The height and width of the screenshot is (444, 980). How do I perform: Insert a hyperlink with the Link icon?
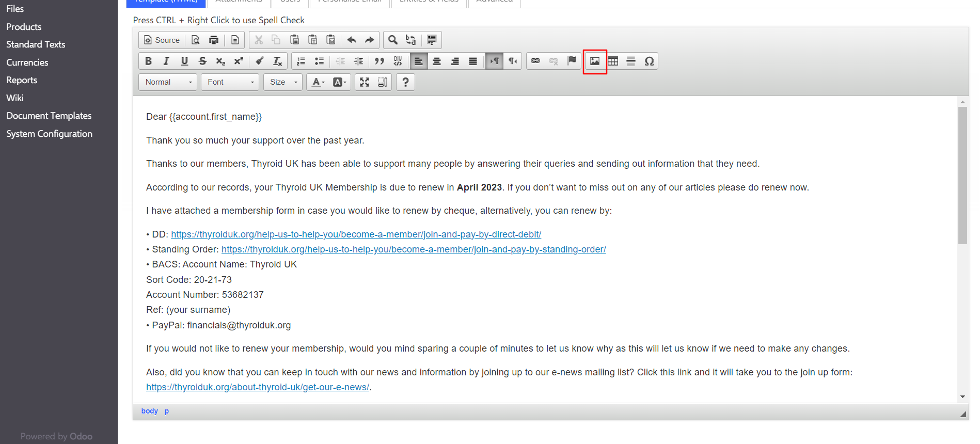pos(535,61)
